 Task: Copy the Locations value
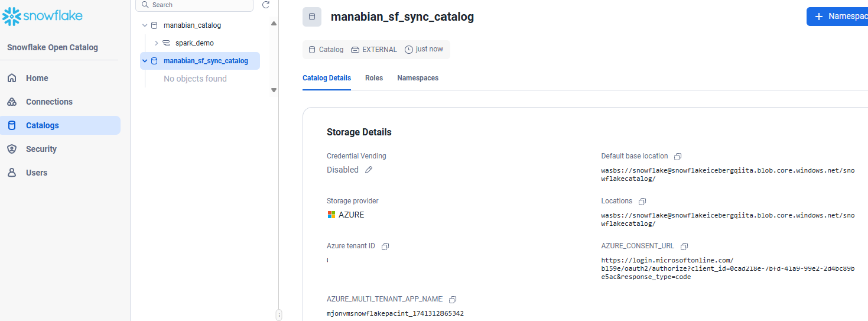[x=642, y=202]
